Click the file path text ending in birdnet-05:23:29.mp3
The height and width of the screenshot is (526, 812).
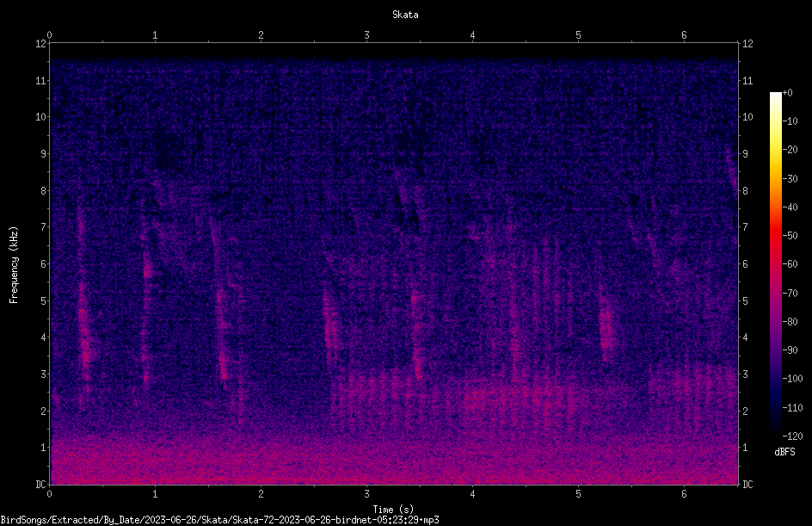pos(219,520)
